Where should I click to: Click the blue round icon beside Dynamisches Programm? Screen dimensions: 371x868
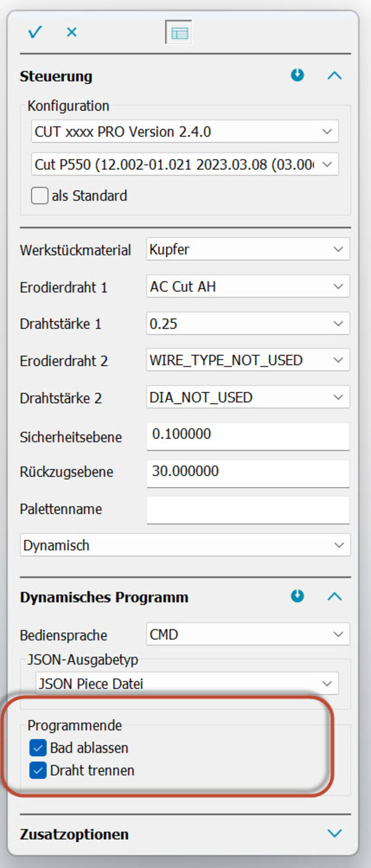[297, 596]
